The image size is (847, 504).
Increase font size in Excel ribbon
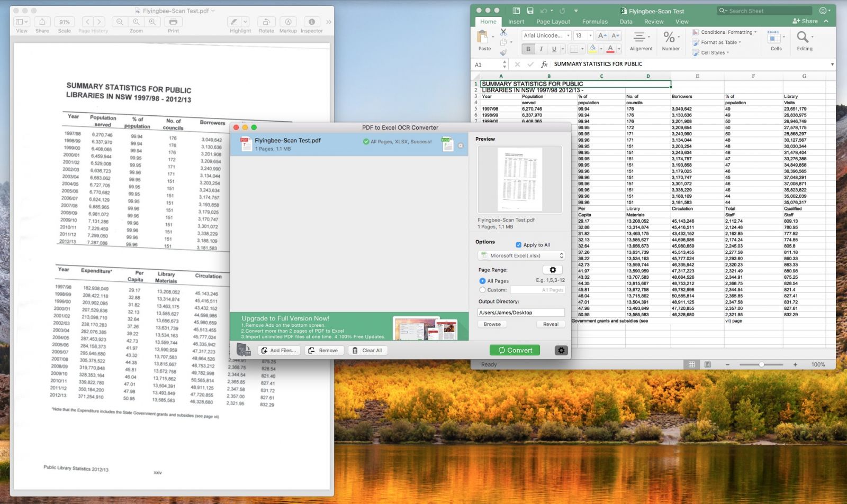(x=602, y=35)
